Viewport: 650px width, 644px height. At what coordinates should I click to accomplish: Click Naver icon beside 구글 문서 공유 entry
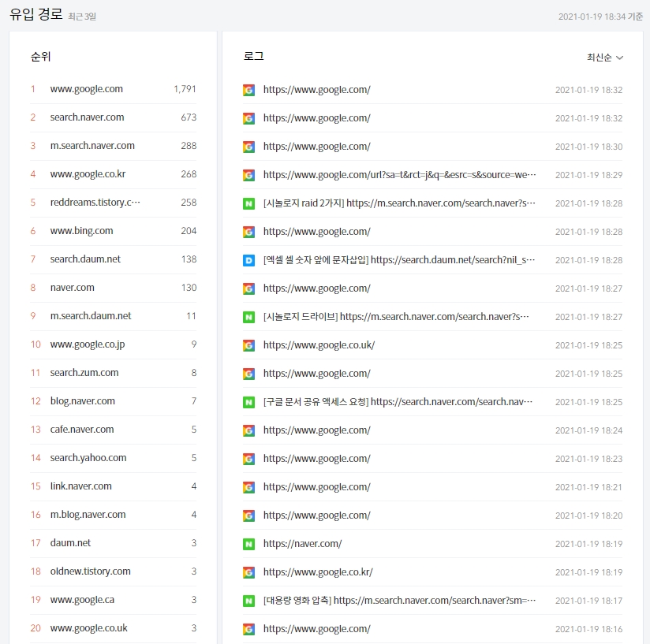248,402
